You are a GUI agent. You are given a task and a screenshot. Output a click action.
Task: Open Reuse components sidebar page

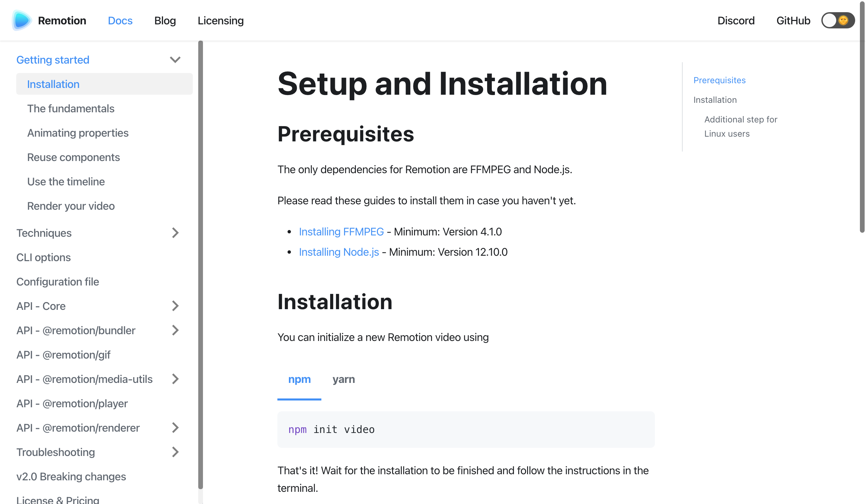tap(73, 157)
